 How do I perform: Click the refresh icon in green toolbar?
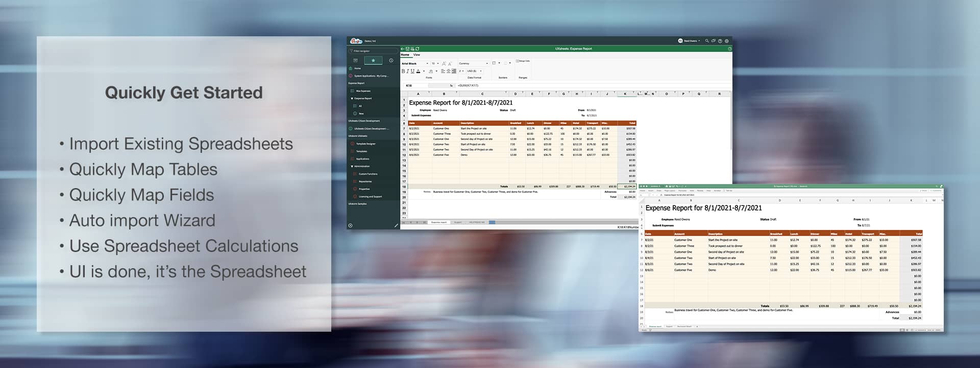tap(418, 49)
